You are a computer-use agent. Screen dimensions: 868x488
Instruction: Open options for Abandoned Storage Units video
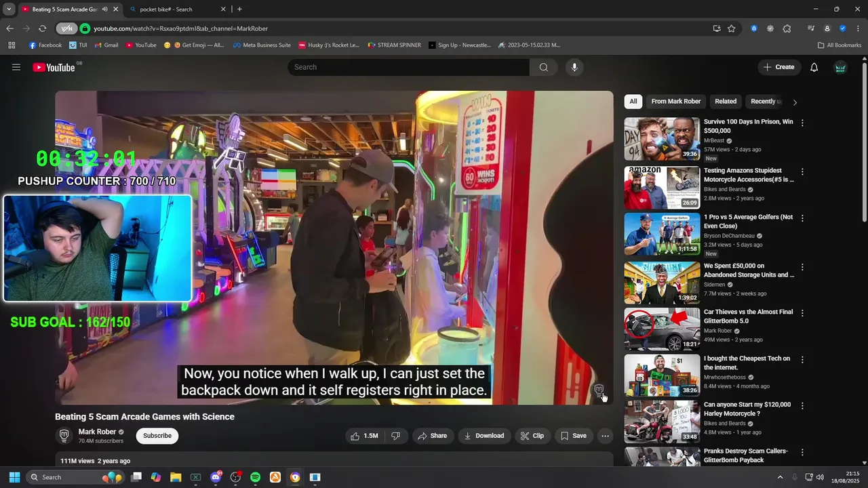802,267
